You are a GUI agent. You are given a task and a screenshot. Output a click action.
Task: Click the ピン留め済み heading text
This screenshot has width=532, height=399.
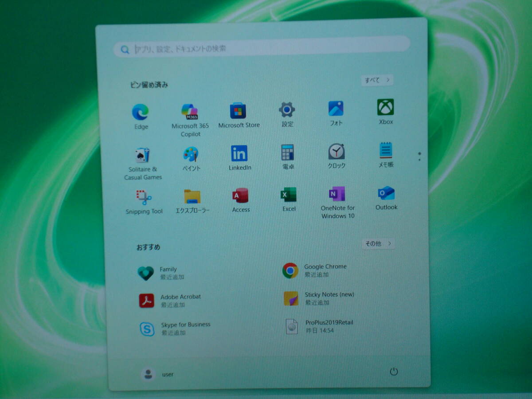(x=149, y=85)
